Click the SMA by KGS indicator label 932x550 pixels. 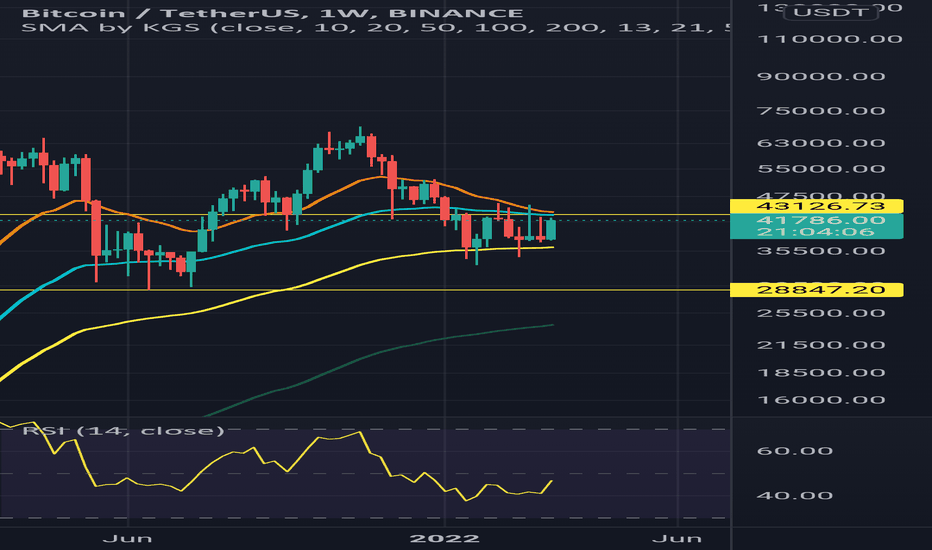tap(376, 27)
